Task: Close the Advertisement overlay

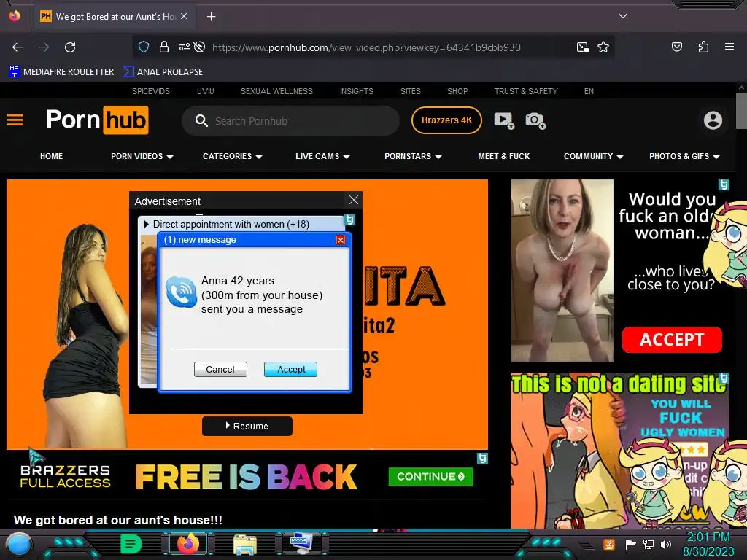Action: [354, 200]
